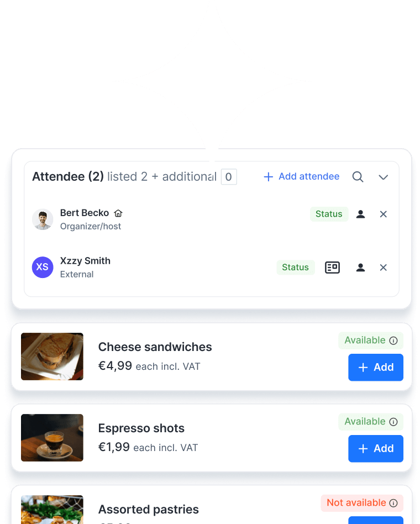Select the XS purple avatar
The image size is (420, 524).
(43, 267)
